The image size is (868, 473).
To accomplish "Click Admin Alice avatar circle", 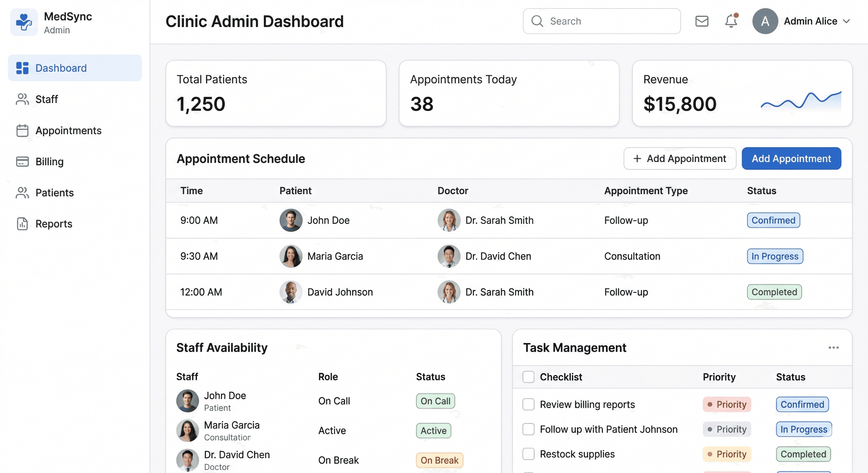I will click(765, 21).
